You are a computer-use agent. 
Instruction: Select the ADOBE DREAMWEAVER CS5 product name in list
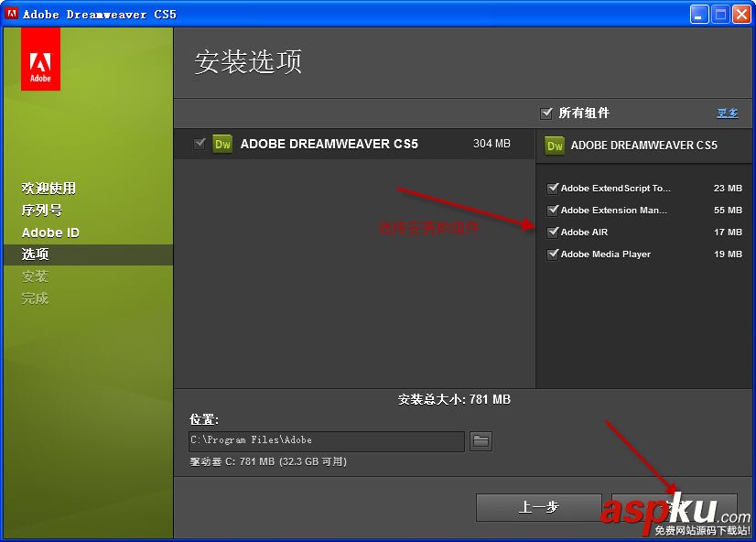(x=329, y=144)
